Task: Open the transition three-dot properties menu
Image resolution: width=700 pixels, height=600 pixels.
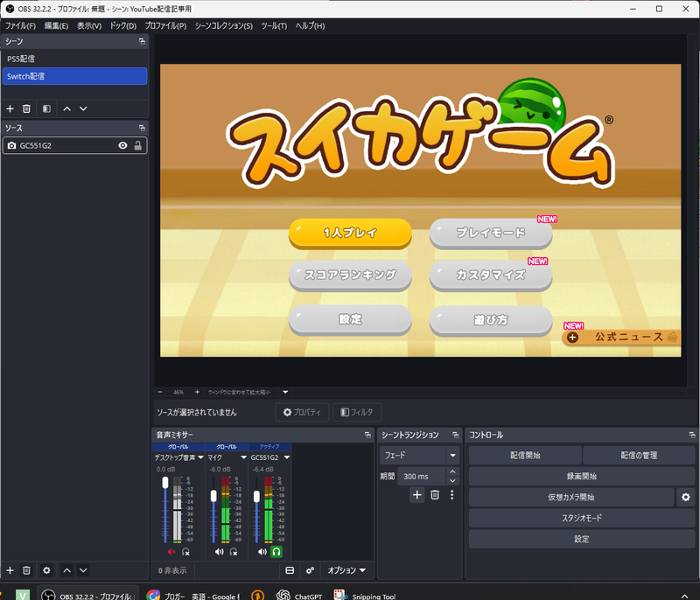Action: click(451, 495)
